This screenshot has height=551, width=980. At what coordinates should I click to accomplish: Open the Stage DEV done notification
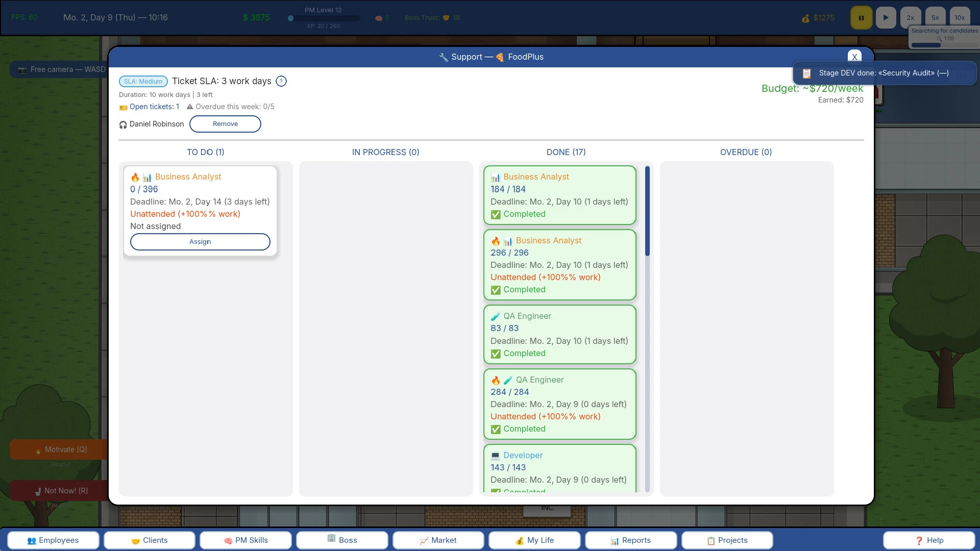point(885,73)
